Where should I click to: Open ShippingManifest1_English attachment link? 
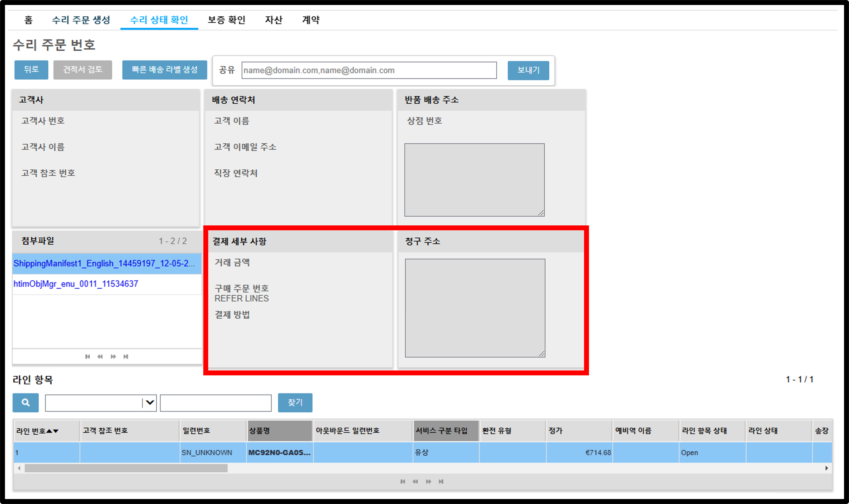(x=104, y=263)
